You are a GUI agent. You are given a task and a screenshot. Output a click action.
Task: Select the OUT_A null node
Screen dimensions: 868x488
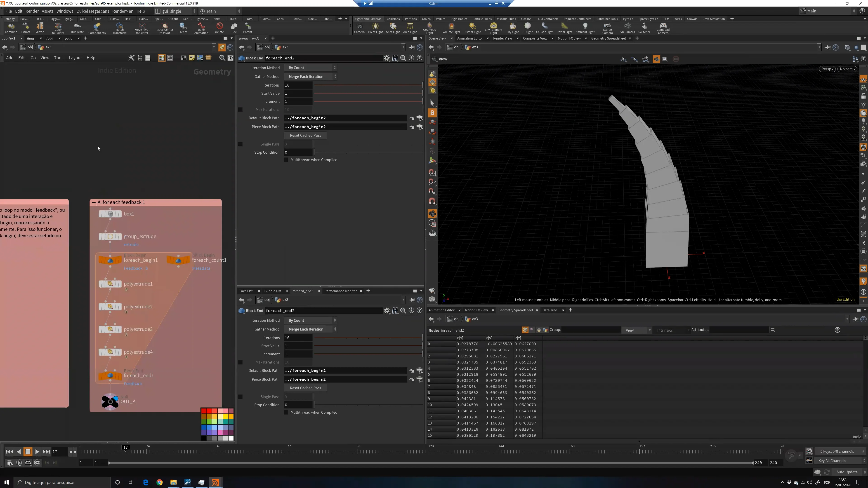click(111, 401)
